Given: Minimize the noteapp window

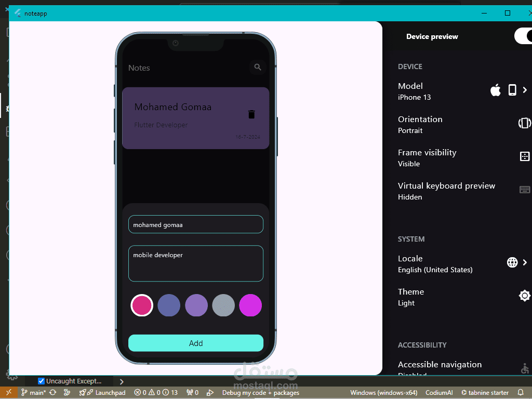Looking at the screenshot, I should click(484, 13).
